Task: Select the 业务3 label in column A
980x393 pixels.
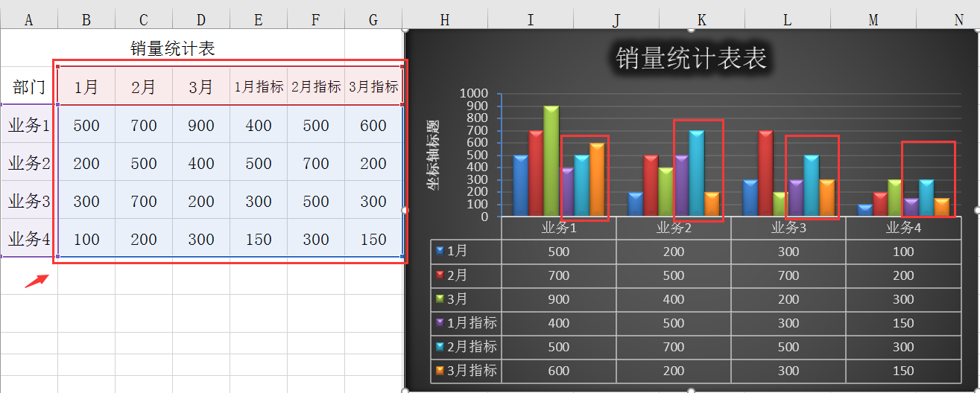Action: coord(29,200)
